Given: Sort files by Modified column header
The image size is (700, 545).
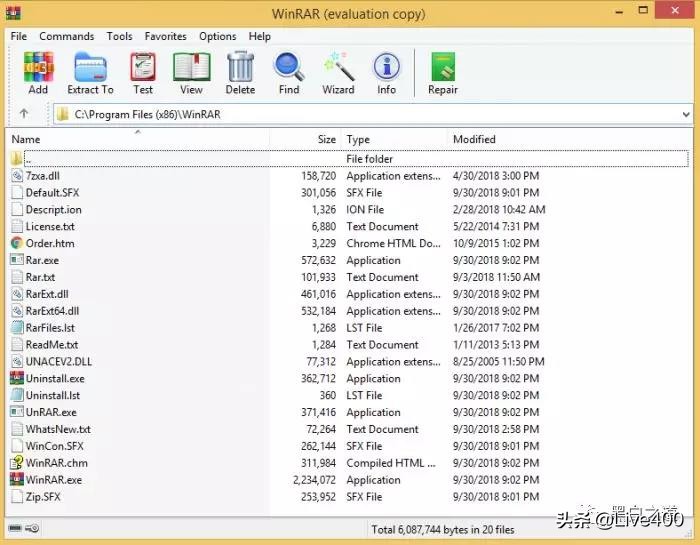Looking at the screenshot, I should tap(474, 139).
